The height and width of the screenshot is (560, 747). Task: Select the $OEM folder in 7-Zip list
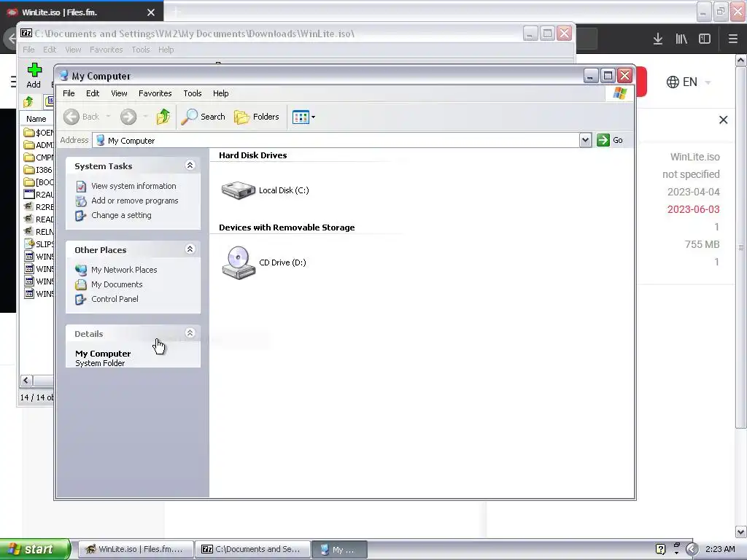38,133
